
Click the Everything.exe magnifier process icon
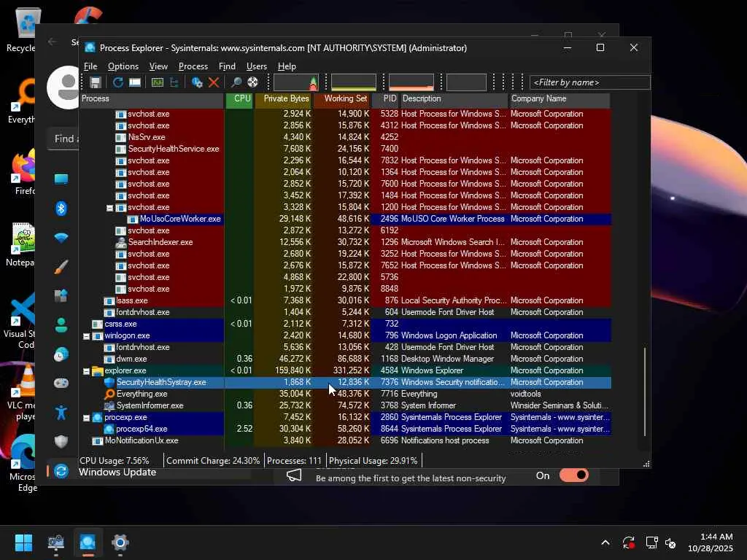109,394
